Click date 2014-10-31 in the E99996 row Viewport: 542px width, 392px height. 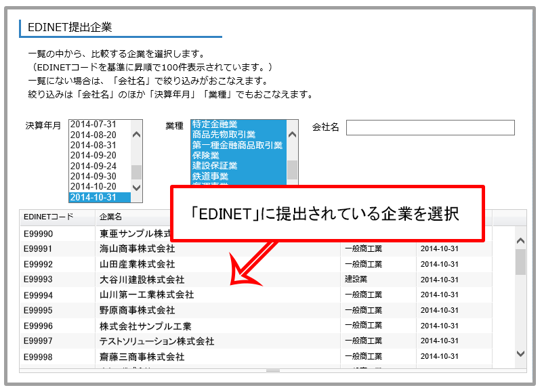pyautogui.click(x=440, y=326)
